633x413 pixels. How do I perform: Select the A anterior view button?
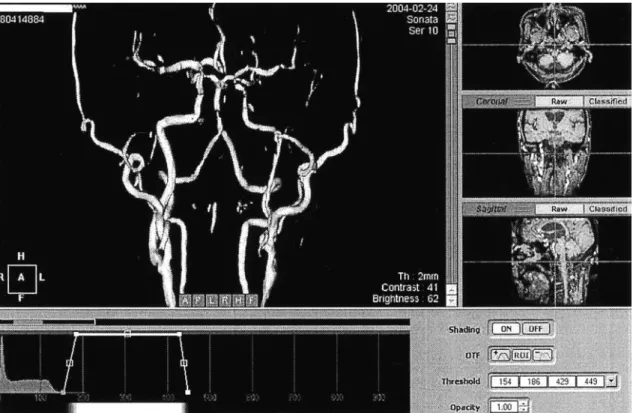(185, 300)
